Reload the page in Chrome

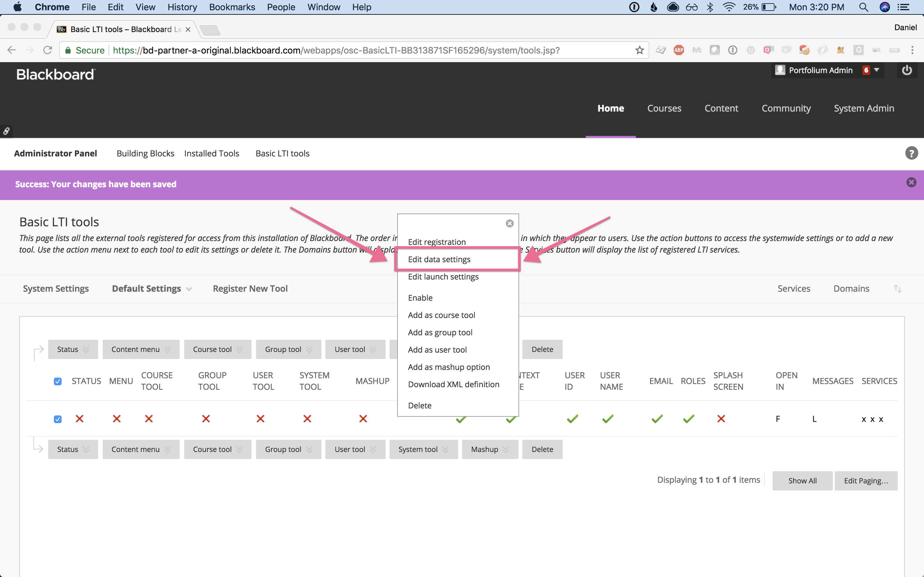tap(47, 50)
